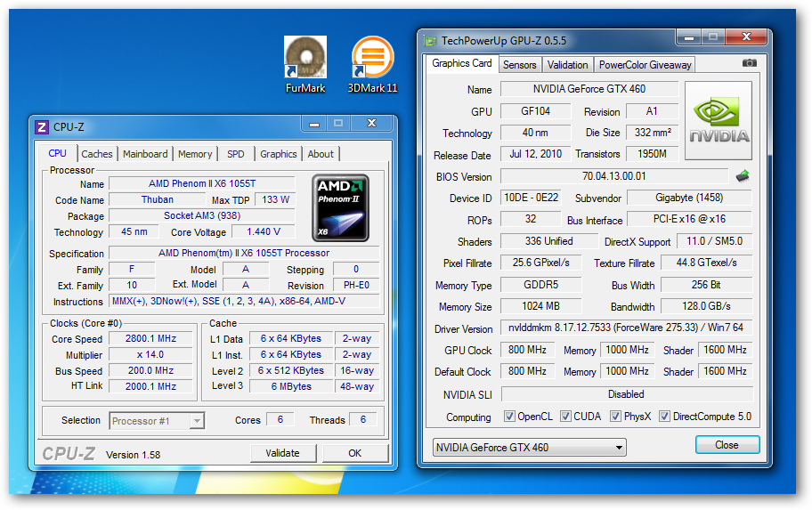Toggle the DirectCompute 5.0 checkbox
This screenshot has height=510, width=812.
click(665, 417)
